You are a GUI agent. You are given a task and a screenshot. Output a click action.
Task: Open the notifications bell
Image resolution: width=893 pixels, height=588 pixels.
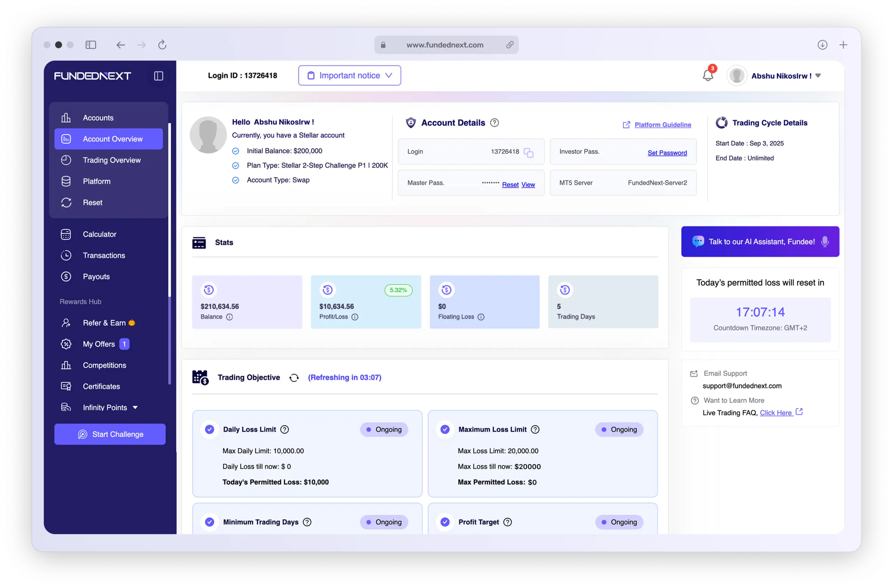pyautogui.click(x=708, y=75)
